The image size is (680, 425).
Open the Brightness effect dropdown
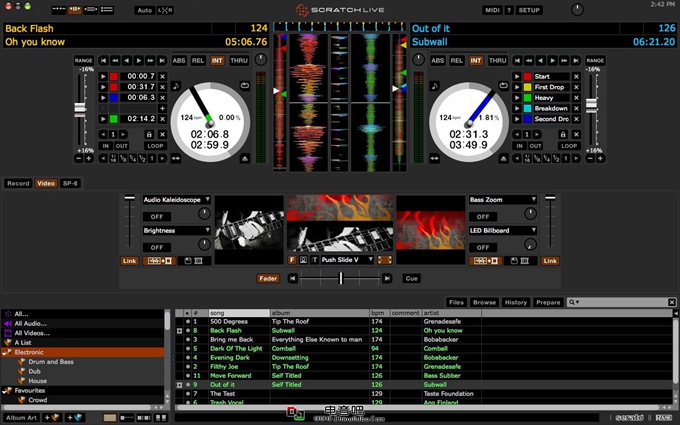[x=177, y=230]
